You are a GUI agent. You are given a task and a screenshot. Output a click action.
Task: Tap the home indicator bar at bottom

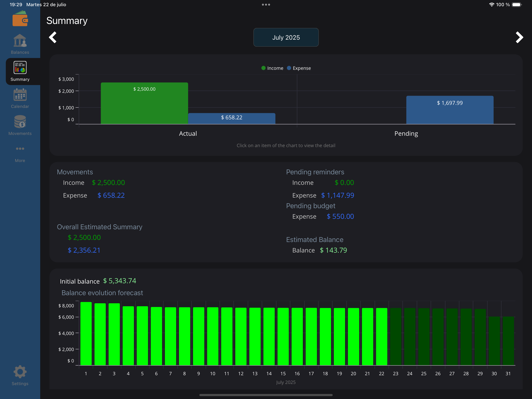(266, 395)
